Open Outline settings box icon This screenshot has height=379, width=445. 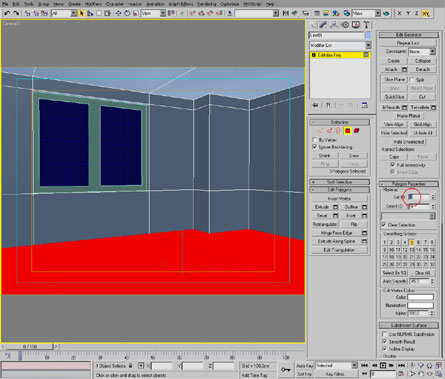point(364,207)
